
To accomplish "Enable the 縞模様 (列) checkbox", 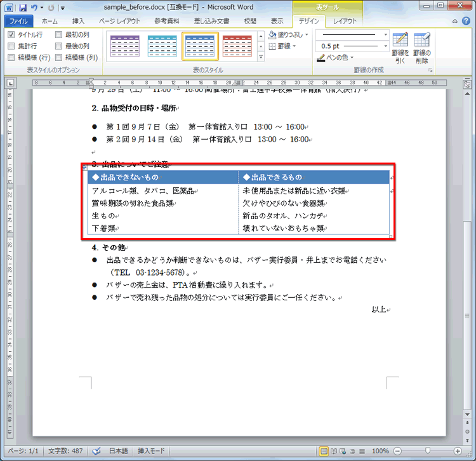I will [58, 57].
